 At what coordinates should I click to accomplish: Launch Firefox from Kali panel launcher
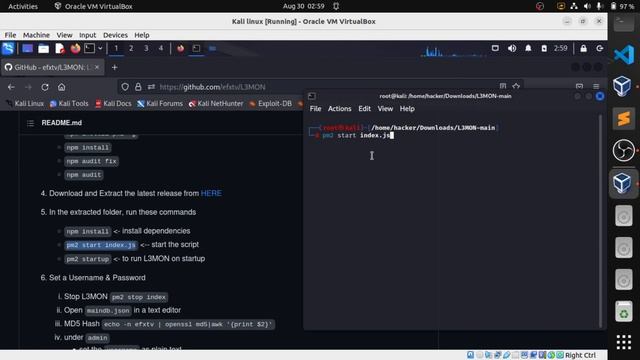pyautogui.click(x=75, y=49)
